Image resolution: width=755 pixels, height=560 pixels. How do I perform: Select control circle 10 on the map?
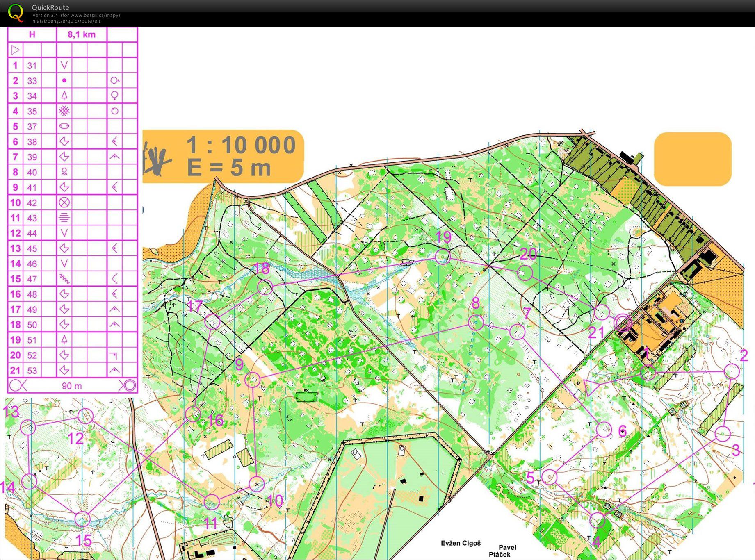257,484
